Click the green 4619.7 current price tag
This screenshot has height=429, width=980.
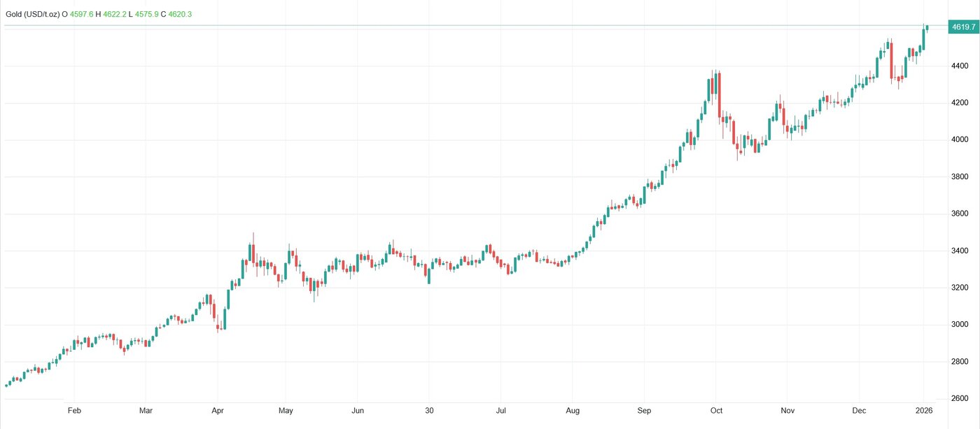962,27
